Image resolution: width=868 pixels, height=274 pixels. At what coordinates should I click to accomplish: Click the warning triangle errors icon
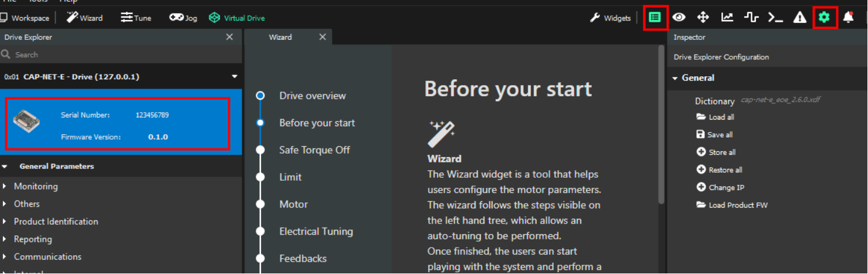pyautogui.click(x=800, y=18)
